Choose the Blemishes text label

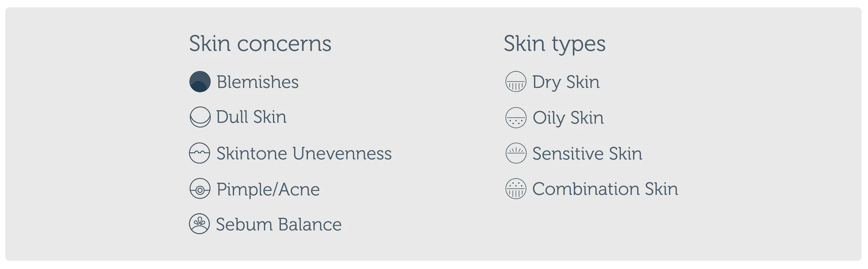(x=257, y=82)
